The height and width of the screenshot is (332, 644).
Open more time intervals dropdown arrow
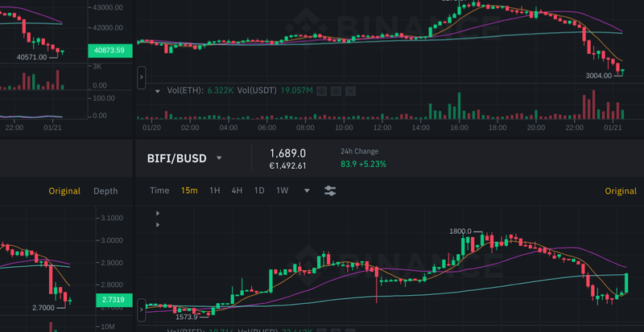[x=307, y=191]
